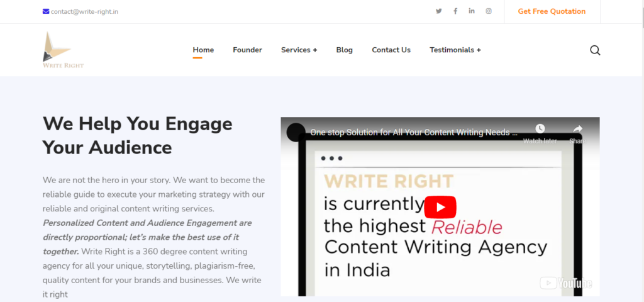Click the channel avatar on the video
This screenshot has height=302, width=644.
click(296, 132)
